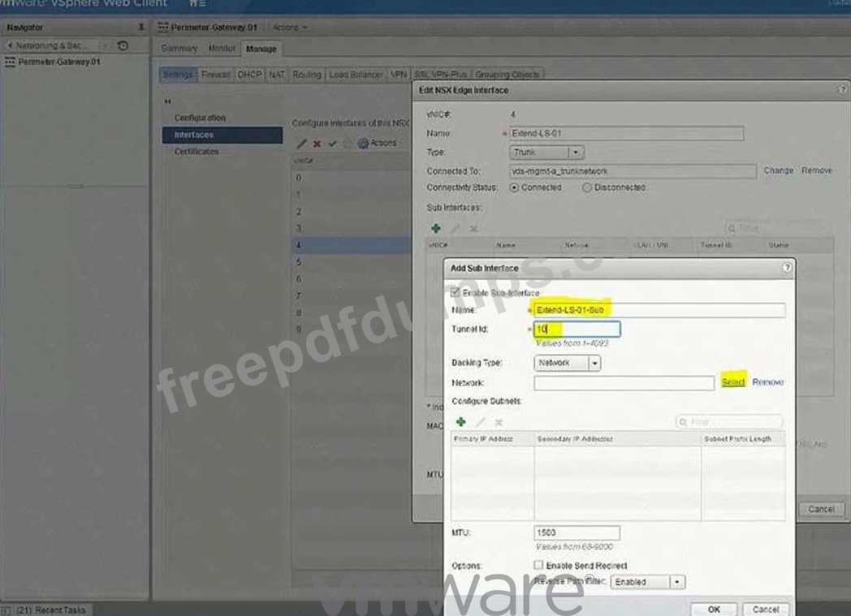The image size is (851, 616).
Task: Click Remove next to the Connected To field
Action: (817, 170)
